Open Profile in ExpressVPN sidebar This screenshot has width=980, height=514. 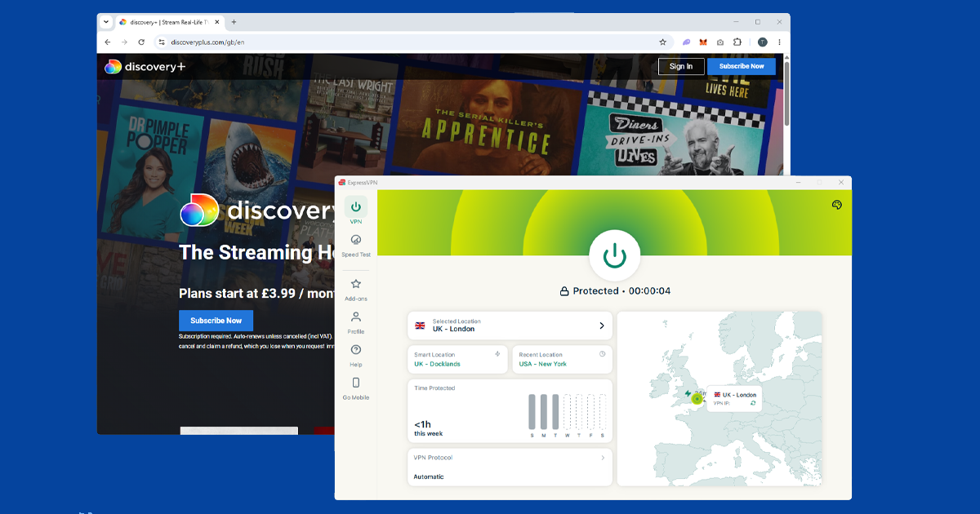[x=356, y=322]
